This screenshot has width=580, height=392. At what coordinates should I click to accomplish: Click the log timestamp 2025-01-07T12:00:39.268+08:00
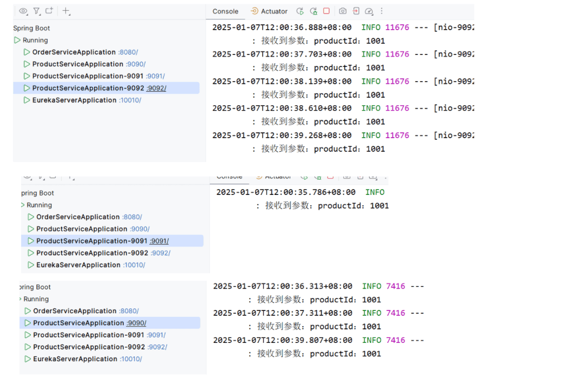tap(282, 136)
